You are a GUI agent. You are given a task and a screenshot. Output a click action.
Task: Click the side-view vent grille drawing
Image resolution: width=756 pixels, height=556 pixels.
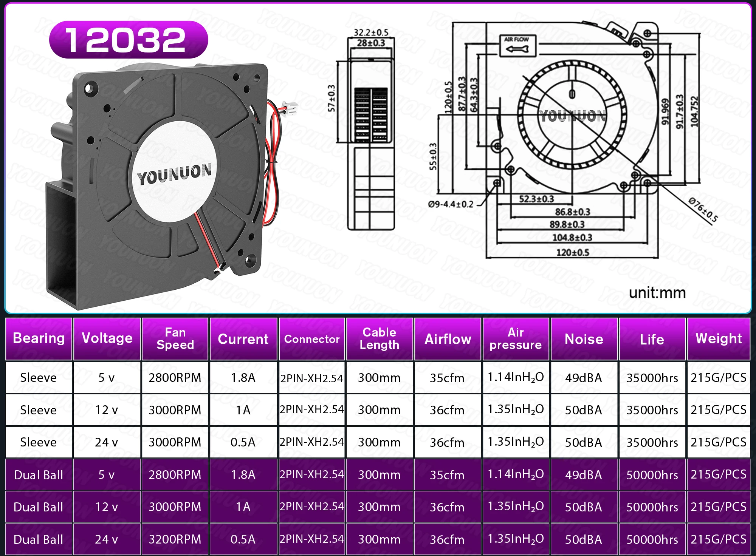pos(371,114)
